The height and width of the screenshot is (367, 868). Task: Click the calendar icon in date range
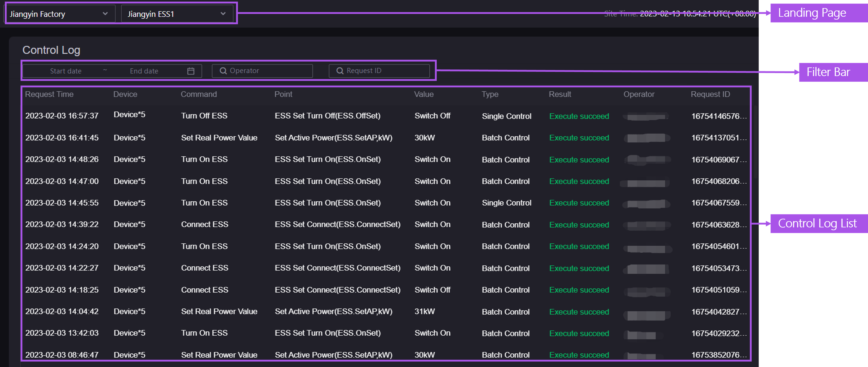click(191, 71)
